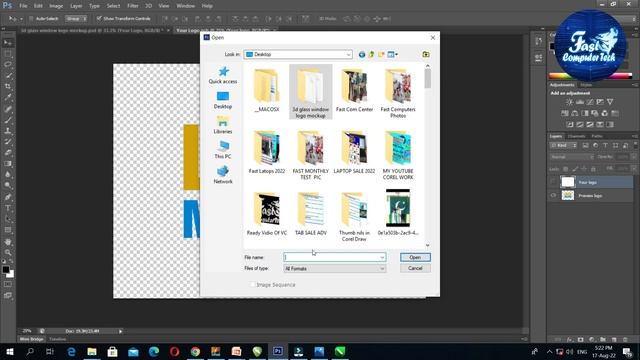Create new folder in Open dialog

point(381,54)
